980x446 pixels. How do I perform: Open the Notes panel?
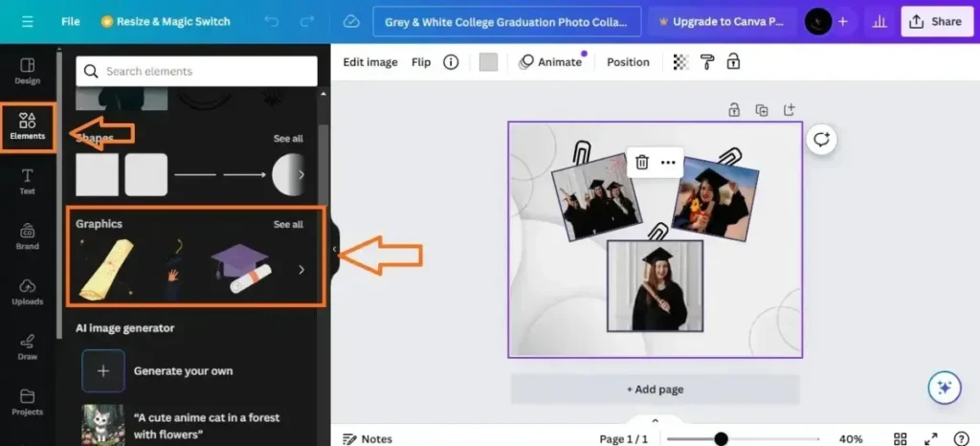pos(367,438)
